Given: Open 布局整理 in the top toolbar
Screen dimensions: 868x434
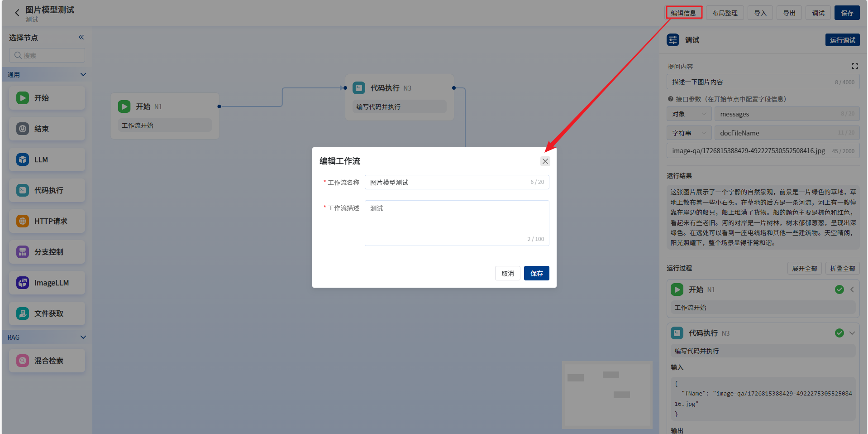Looking at the screenshot, I should click(x=725, y=13).
